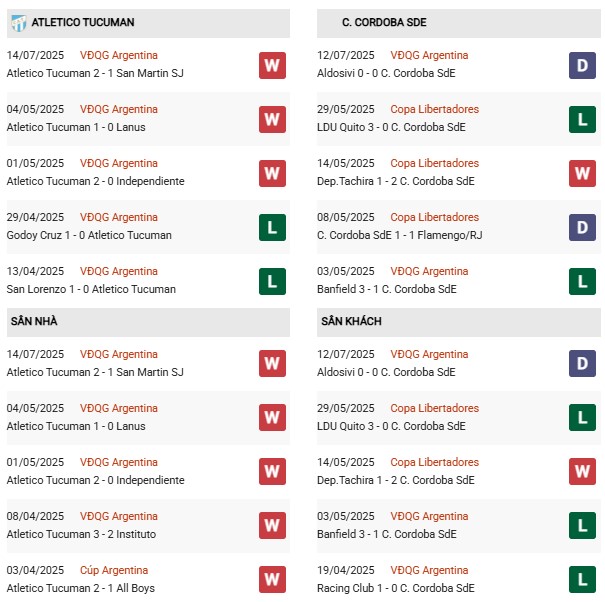Select the SÂN NHÀ section header
The width and height of the screenshot is (605, 602).
click(34, 321)
